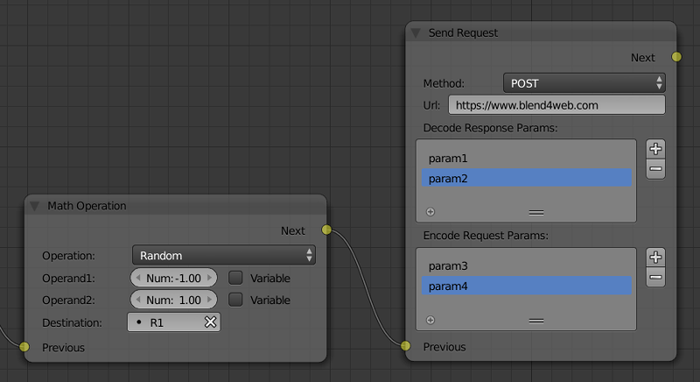
Task: Click the Math Operation Previous input socket
Action: click(x=25, y=347)
